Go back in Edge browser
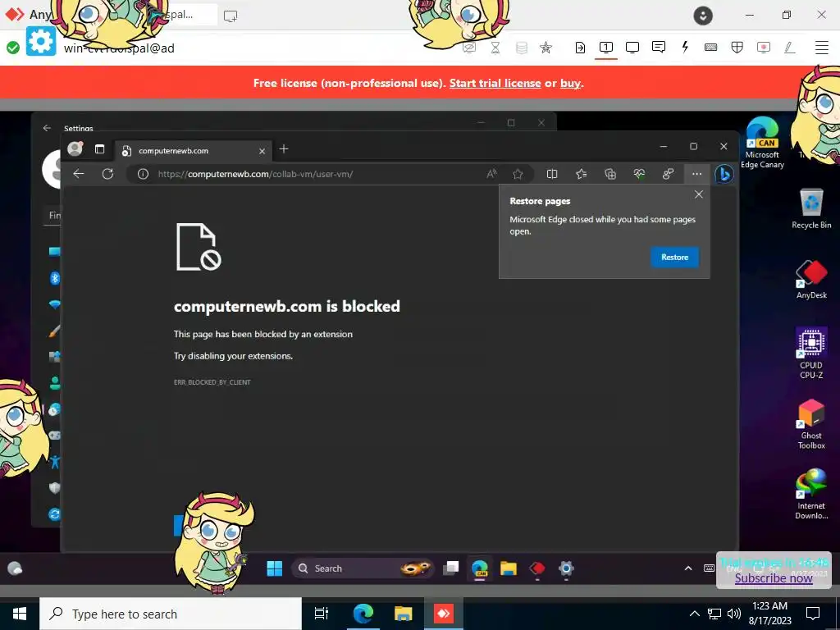840x630 pixels. click(x=79, y=174)
